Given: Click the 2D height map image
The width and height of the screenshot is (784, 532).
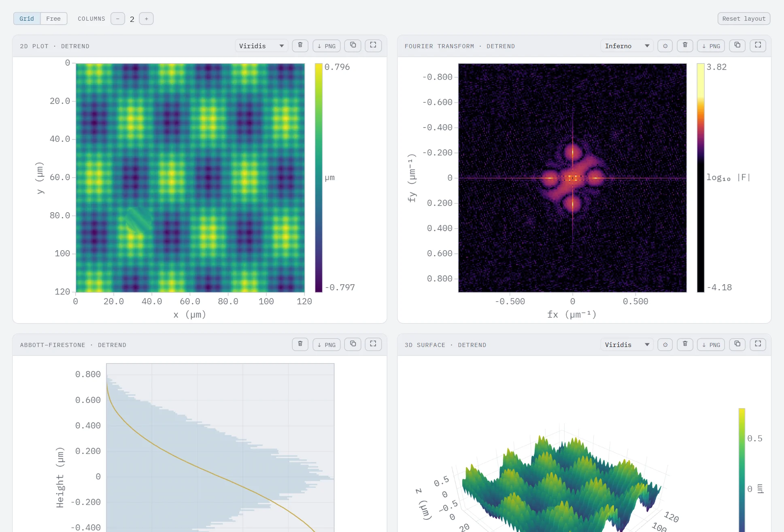Looking at the screenshot, I should 190,177.
